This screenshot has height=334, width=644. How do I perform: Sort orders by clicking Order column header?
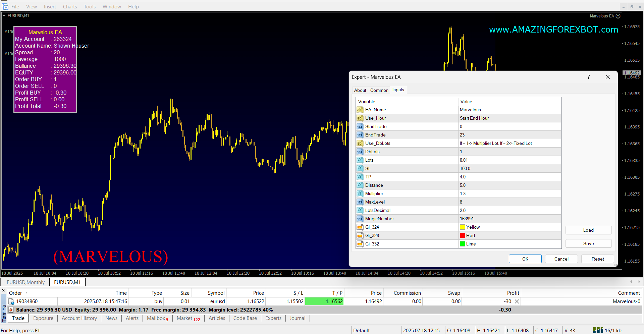click(15, 293)
